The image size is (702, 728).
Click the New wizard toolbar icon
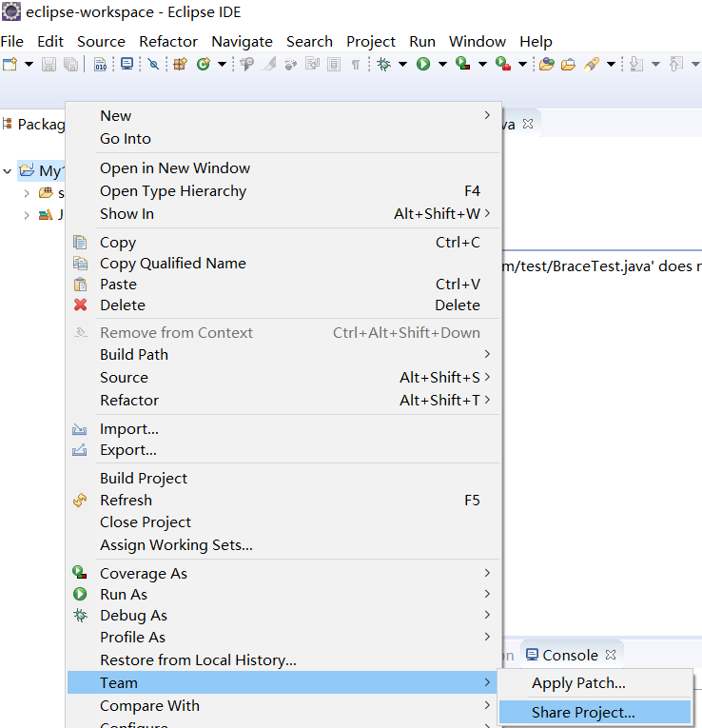[x=10, y=64]
